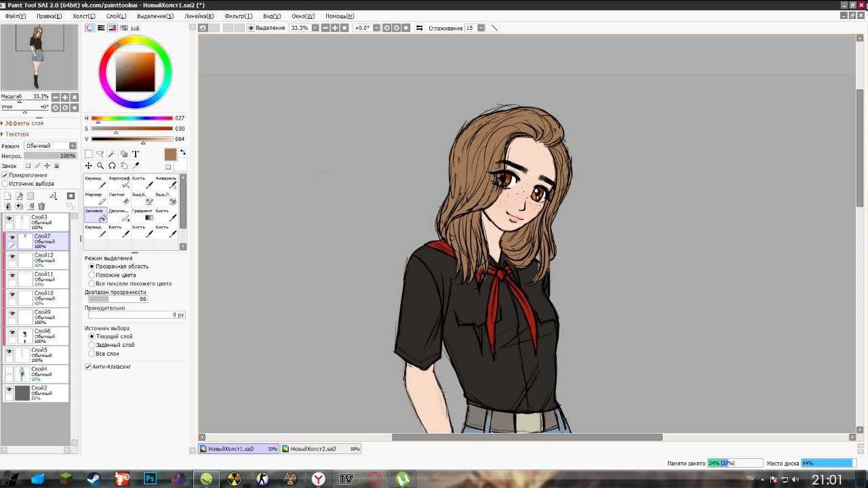Choose Все слои as selection source
868x488 pixels.
point(92,354)
